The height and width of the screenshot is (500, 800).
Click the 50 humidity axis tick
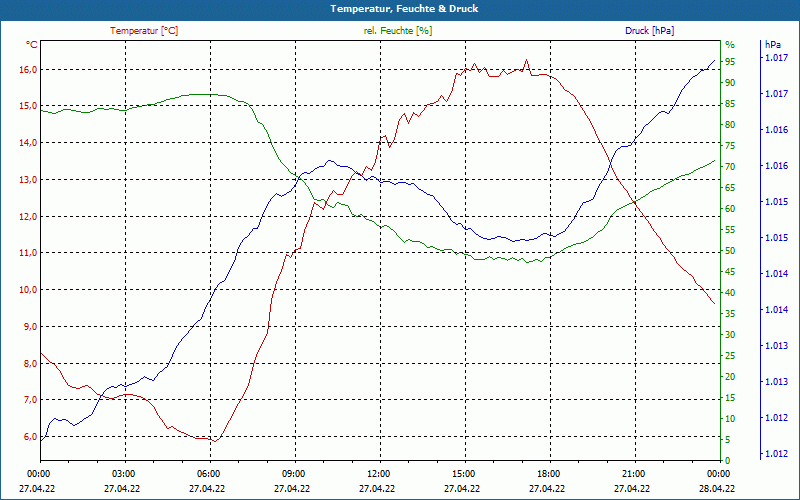click(730, 251)
